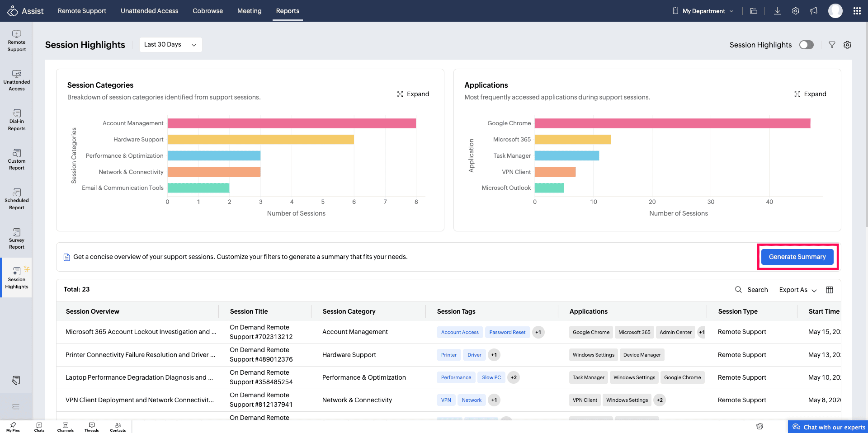Open Dial-in Reports in sidebar
The image size is (868, 433).
click(17, 120)
